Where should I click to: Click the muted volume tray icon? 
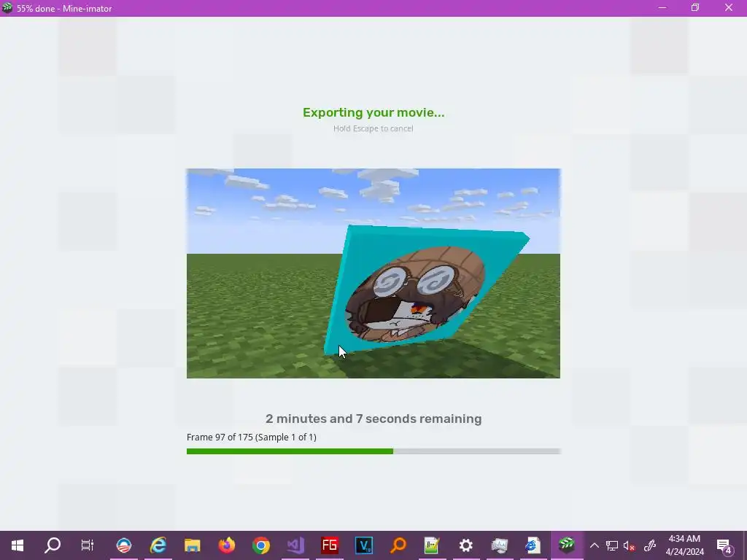[630, 545]
